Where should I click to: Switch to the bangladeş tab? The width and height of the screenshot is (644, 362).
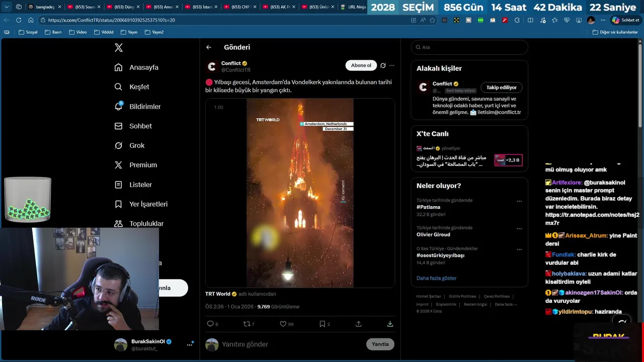[44, 7]
